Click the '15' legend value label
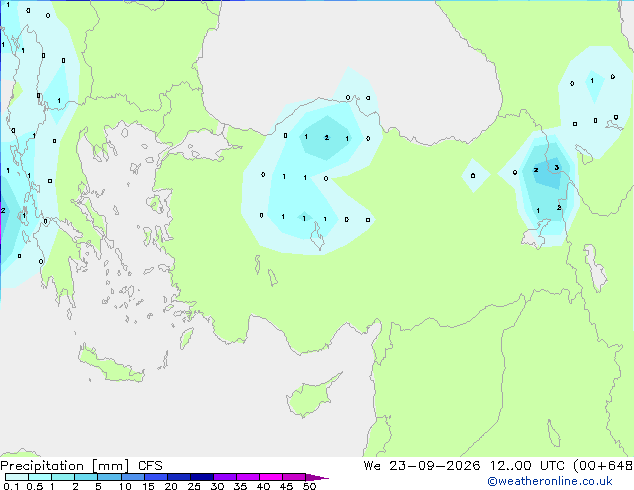 click(148, 486)
